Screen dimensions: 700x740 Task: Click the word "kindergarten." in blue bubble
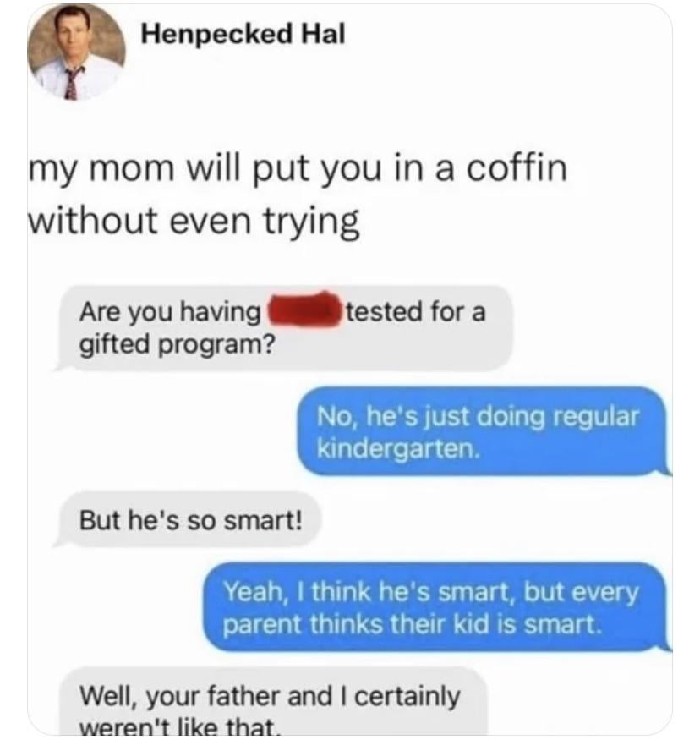398,449
